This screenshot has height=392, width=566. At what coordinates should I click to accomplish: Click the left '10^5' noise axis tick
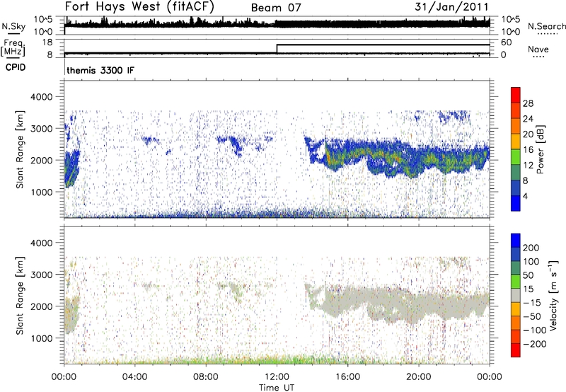[x=43, y=19]
